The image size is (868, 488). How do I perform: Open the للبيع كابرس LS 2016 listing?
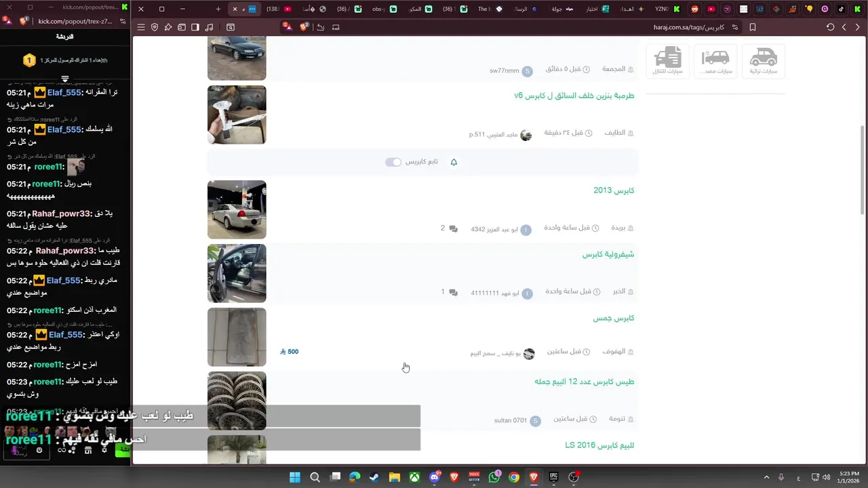coord(599,445)
